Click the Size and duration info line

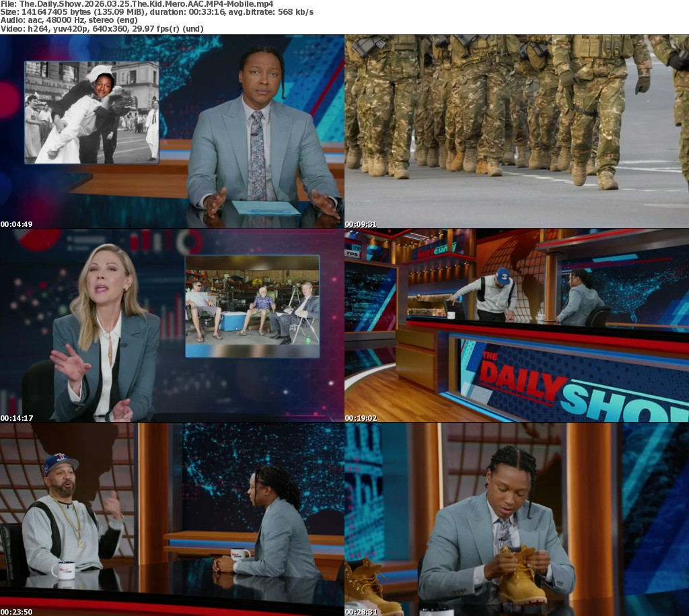coord(157,12)
